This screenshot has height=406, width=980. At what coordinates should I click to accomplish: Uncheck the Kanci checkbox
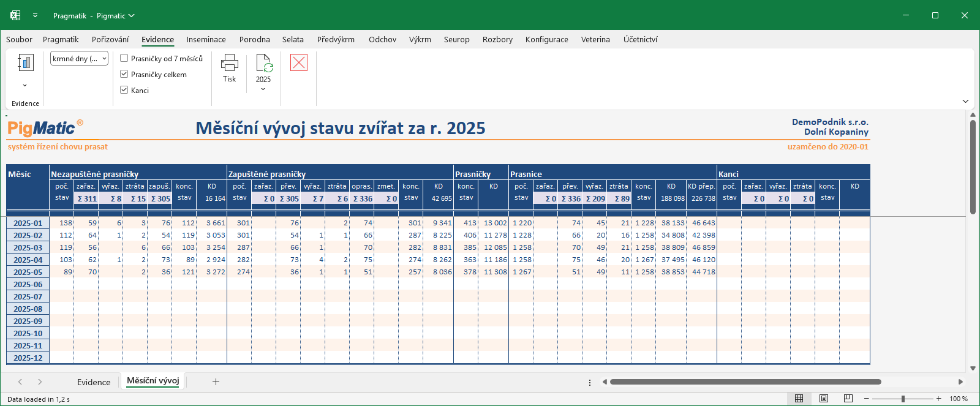[124, 91]
